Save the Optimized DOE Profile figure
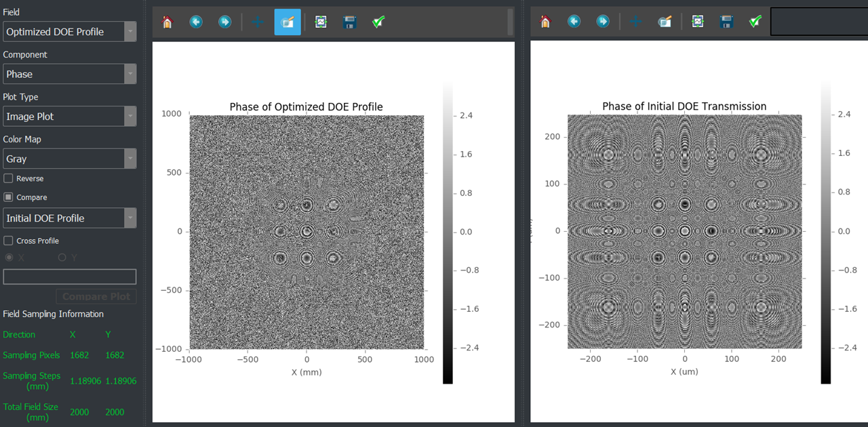Screen dimensions: 868x427 click(350, 22)
